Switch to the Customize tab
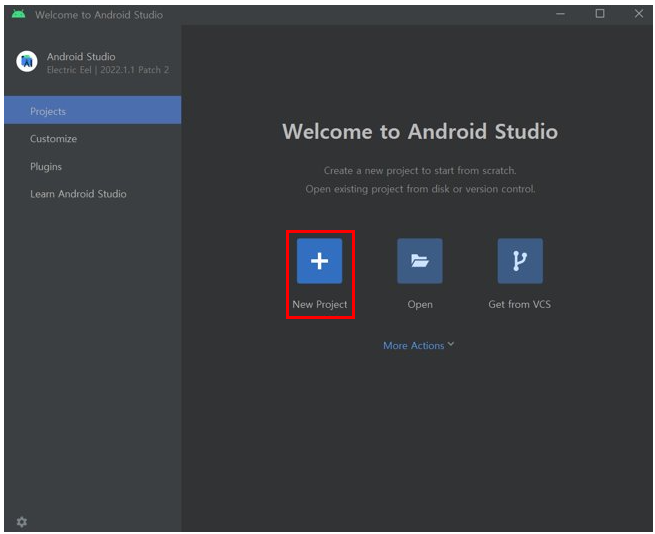The image size is (655, 534). 93,138
